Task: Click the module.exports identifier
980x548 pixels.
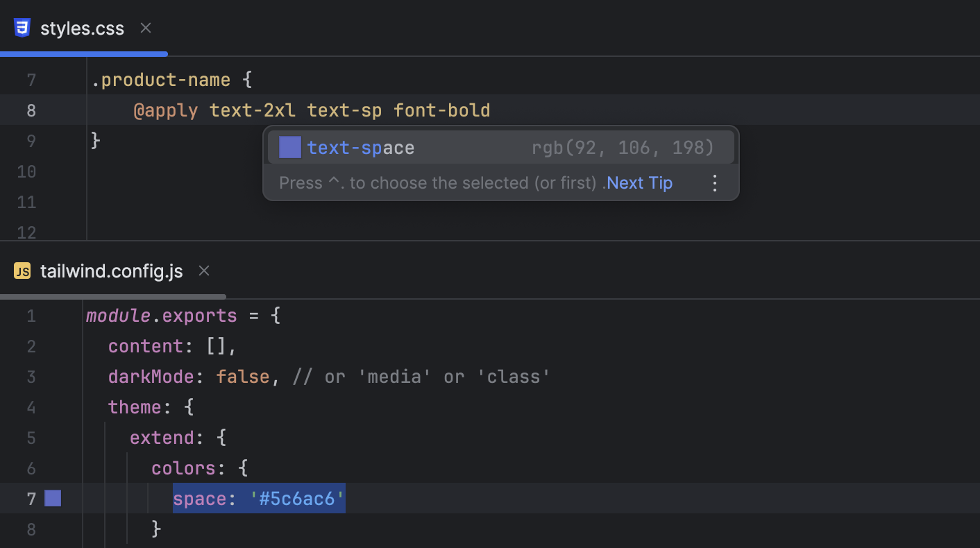Action: 161,315
